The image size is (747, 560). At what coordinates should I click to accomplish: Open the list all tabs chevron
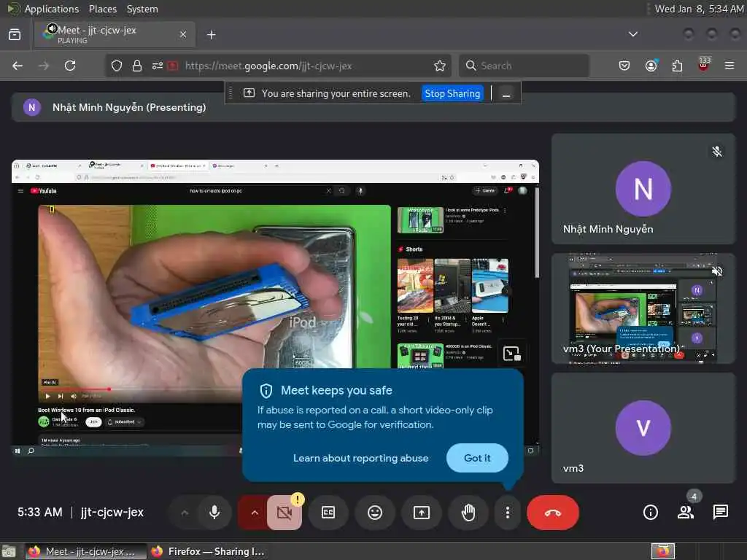(633, 34)
